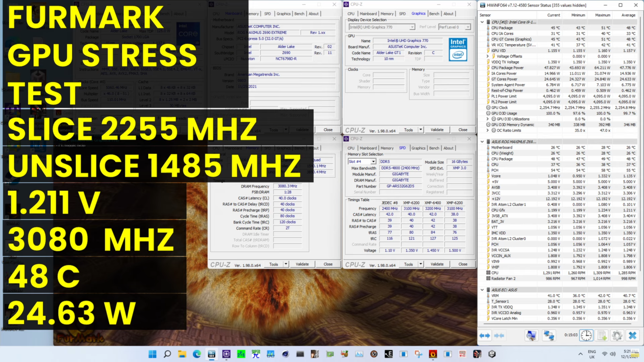Click the Intel Graphics logo in CPU-Z

click(458, 49)
